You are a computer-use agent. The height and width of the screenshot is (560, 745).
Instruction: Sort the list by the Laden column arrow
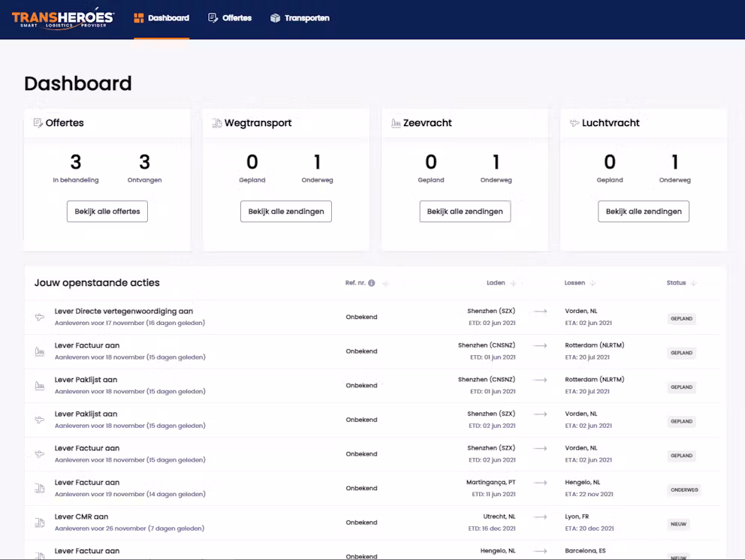(x=514, y=283)
